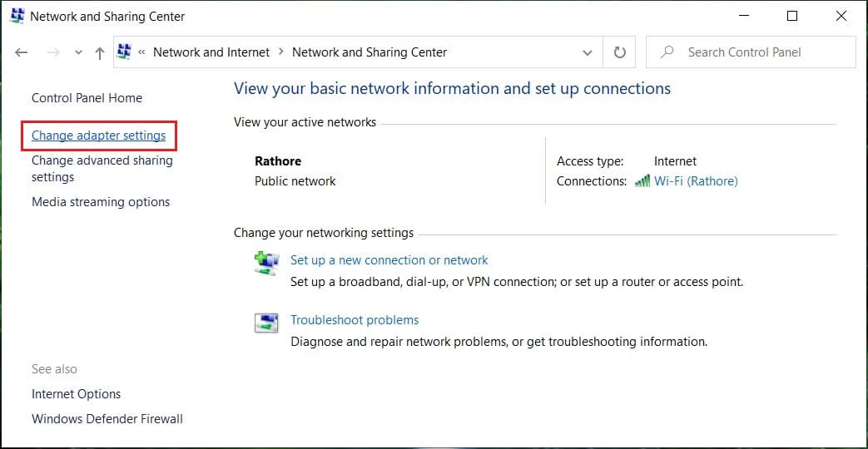Open Windows Defender Firewall link
This screenshot has height=449, width=868.
point(107,419)
